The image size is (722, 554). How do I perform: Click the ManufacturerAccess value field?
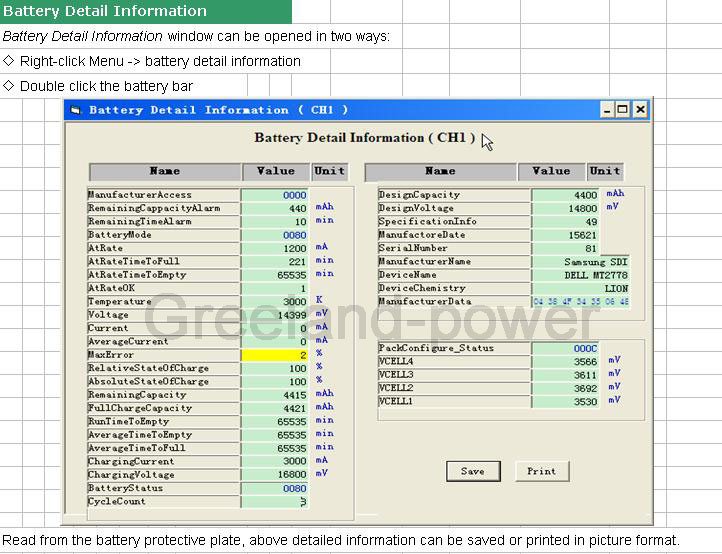274,195
